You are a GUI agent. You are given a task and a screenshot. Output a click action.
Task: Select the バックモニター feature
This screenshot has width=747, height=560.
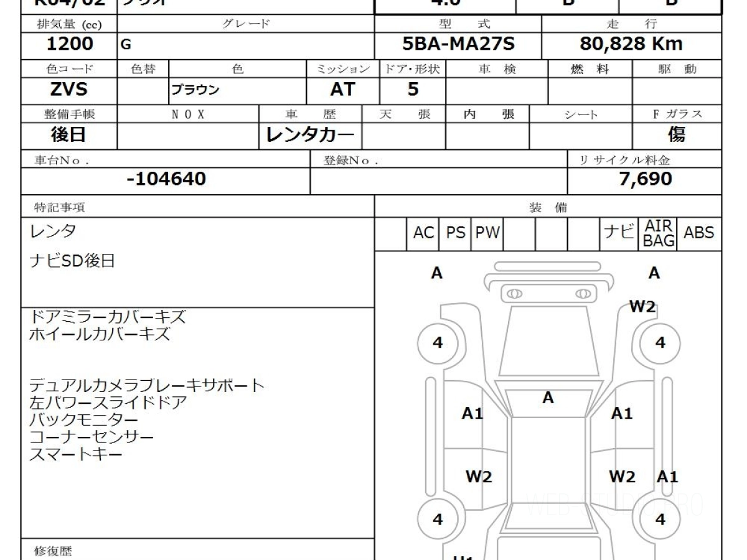(x=83, y=420)
